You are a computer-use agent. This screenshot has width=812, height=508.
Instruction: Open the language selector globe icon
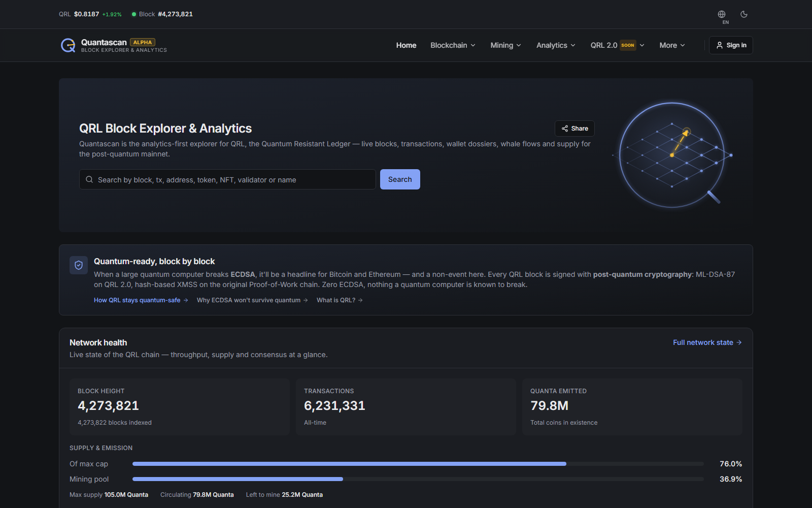pyautogui.click(x=722, y=14)
